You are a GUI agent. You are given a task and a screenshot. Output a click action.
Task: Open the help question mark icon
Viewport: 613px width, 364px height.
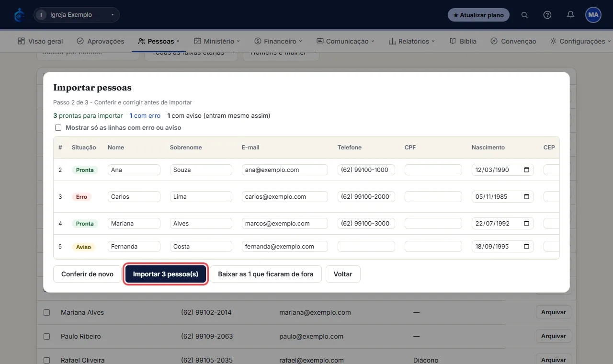pyautogui.click(x=547, y=15)
